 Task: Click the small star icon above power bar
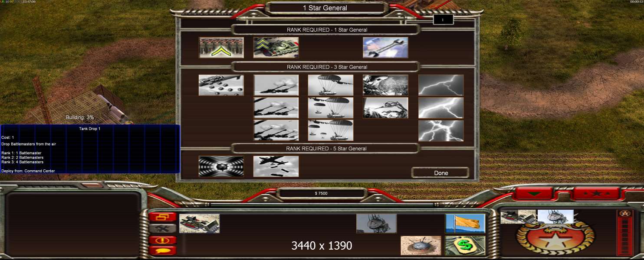coord(624,214)
